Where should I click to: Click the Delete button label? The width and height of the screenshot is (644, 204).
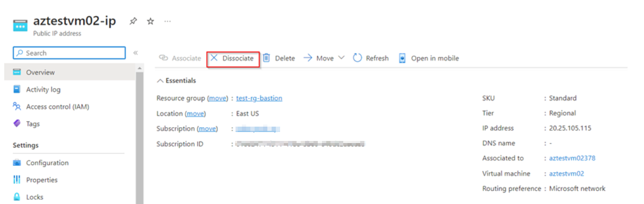point(285,58)
